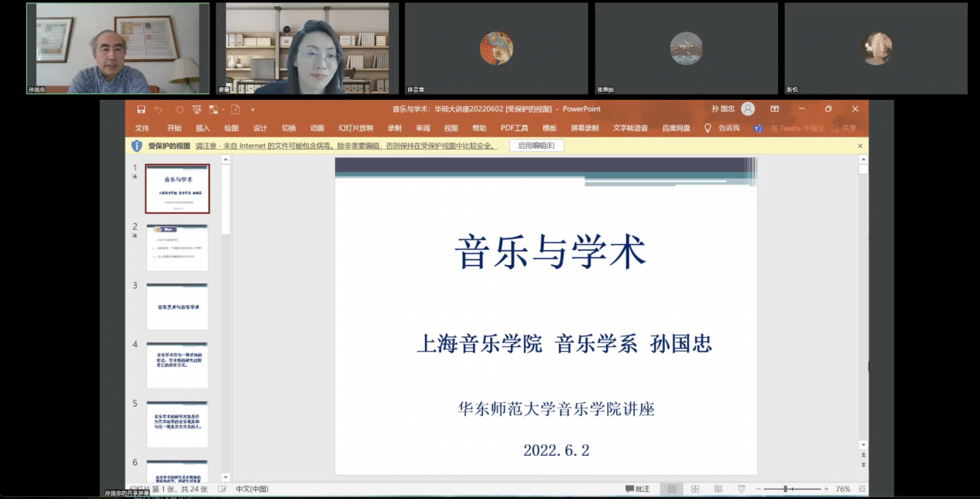Screen dimensions: 980x499
Task: Click the account profile avatar in title bar
Action: 748,109
